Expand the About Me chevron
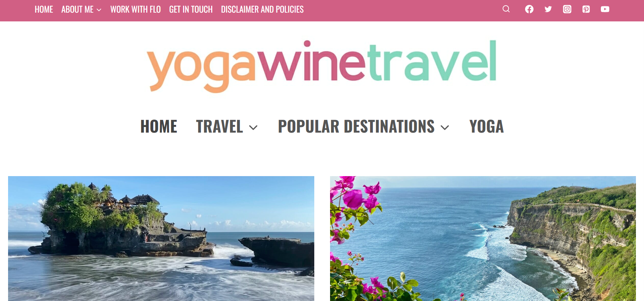The height and width of the screenshot is (301, 644). [99, 10]
